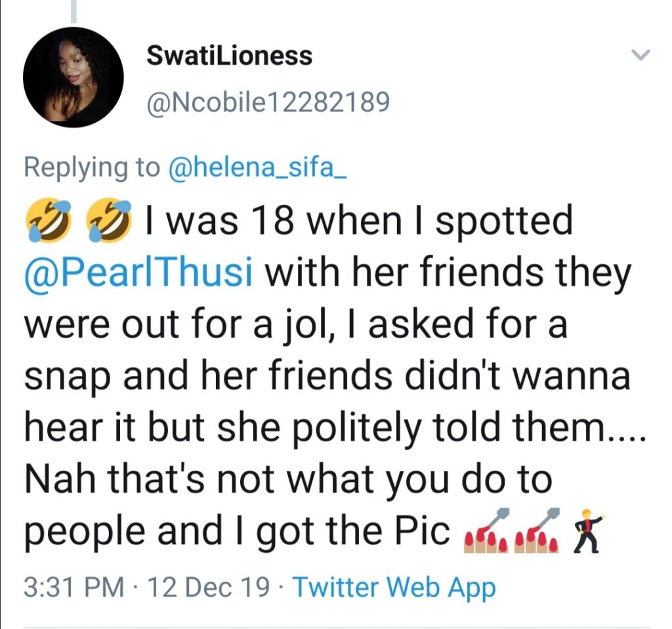The height and width of the screenshot is (629, 672).
Task: Click the second rolling-laughing emoji
Action: [x=109, y=219]
